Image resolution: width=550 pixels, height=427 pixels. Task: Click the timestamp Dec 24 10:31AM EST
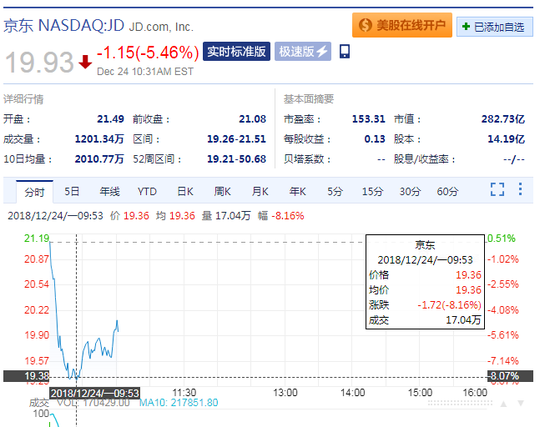145,72
